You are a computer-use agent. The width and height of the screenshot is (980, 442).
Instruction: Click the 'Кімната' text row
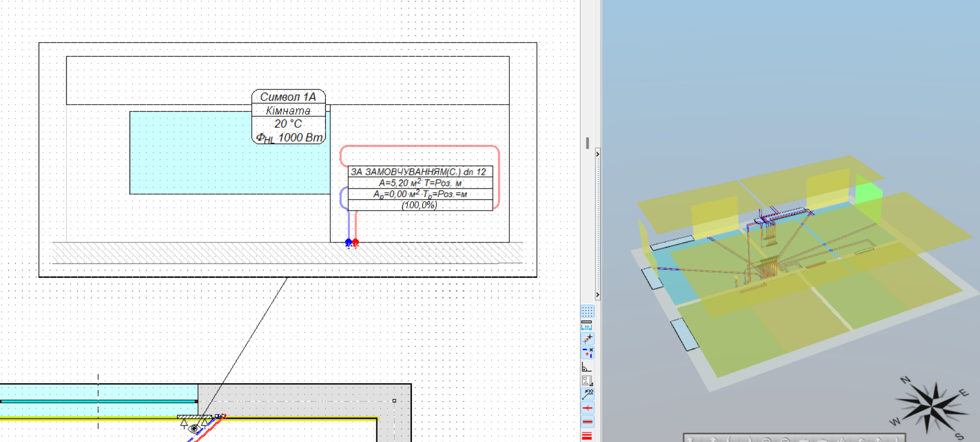coord(288,110)
